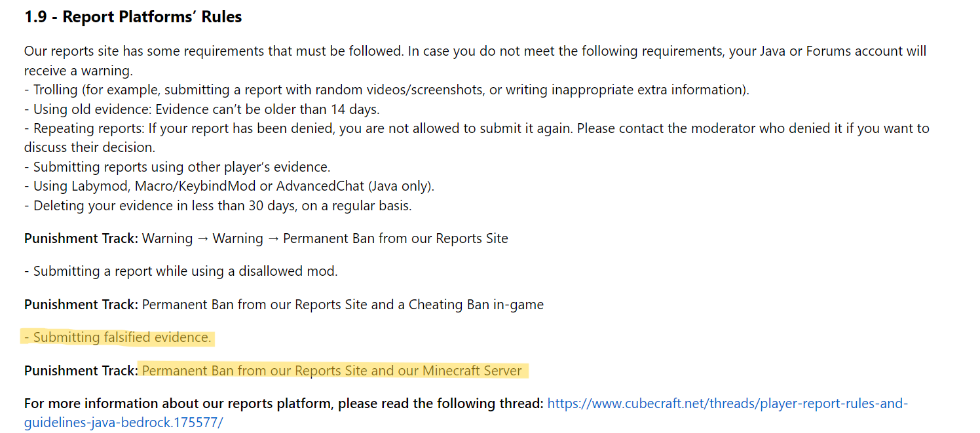Click the "Our reports site has some requirements" paragraph
This screenshot has width=980, height=433.
476,60
